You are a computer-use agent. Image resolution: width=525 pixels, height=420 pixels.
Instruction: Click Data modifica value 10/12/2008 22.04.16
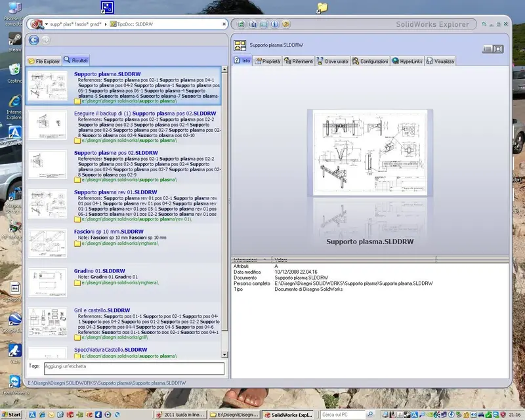[296, 272]
